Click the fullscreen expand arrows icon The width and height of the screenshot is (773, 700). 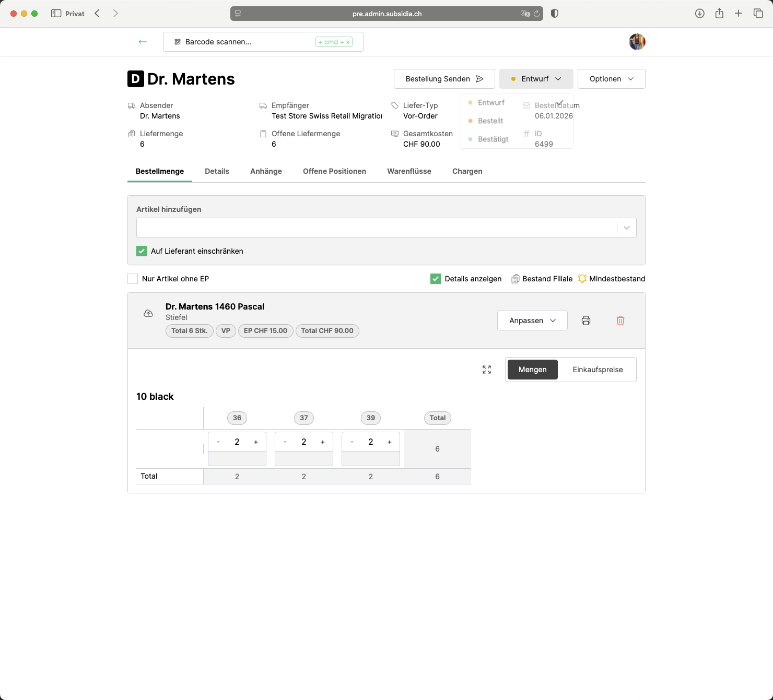click(487, 370)
